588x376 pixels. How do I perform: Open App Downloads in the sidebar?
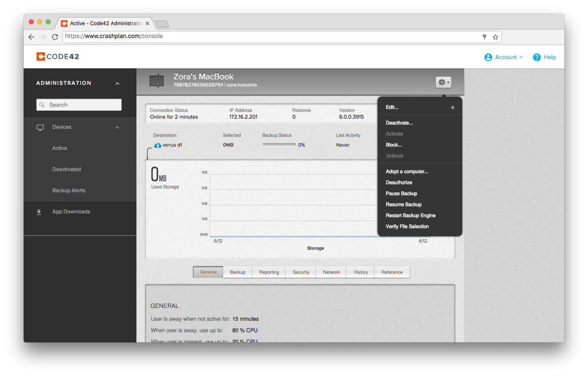pyautogui.click(x=71, y=212)
